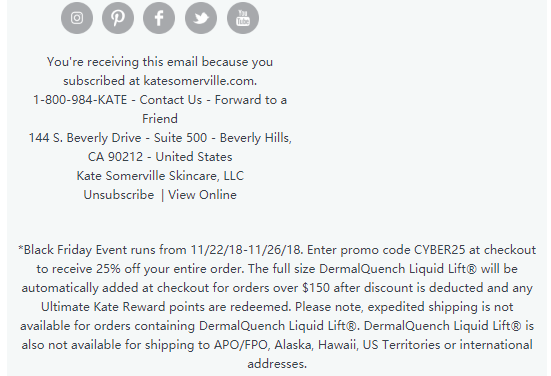Visit the Facebook page icon
The height and width of the screenshot is (376, 551).
point(159,18)
